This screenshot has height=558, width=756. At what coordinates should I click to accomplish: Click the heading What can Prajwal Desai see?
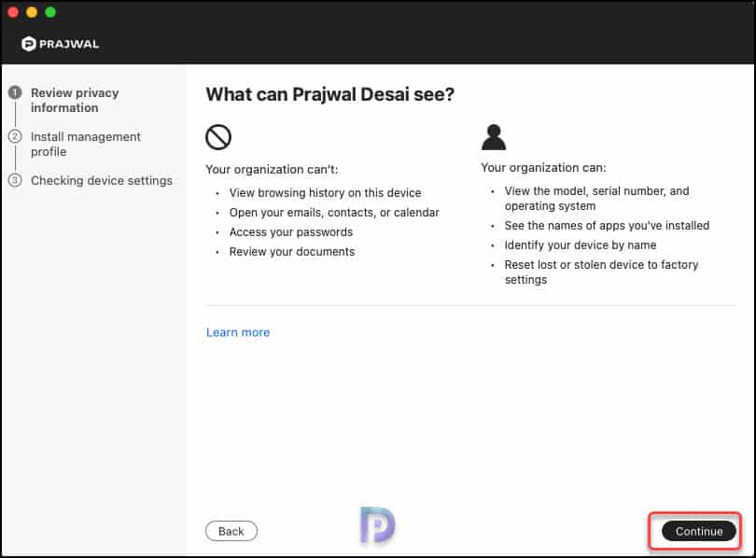click(329, 94)
